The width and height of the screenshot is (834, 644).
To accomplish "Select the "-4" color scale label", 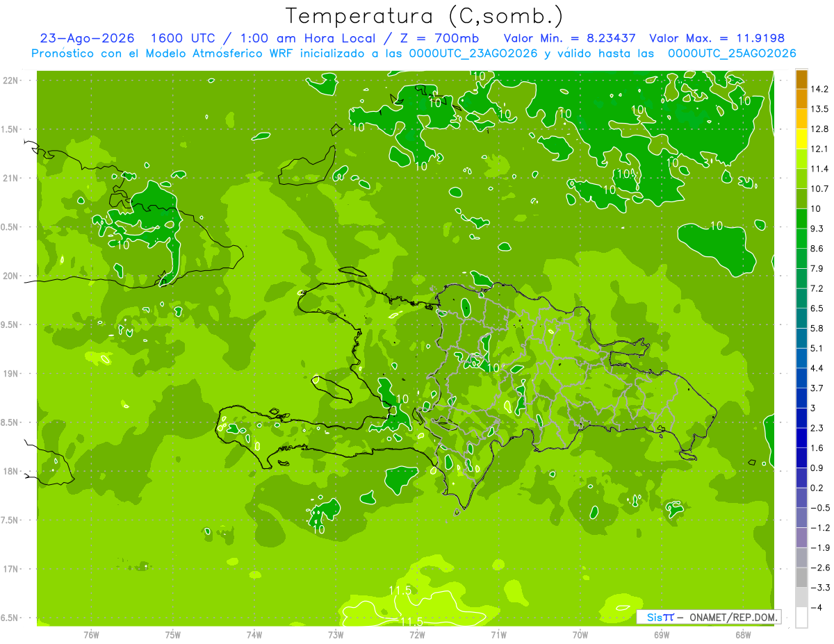I will click(x=816, y=607).
